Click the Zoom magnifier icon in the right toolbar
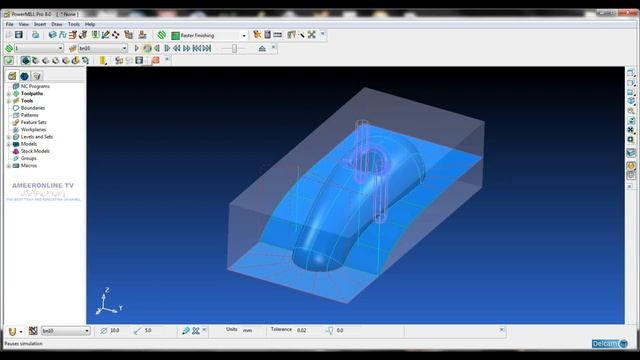This screenshot has width=640, height=360. pyautogui.click(x=631, y=111)
